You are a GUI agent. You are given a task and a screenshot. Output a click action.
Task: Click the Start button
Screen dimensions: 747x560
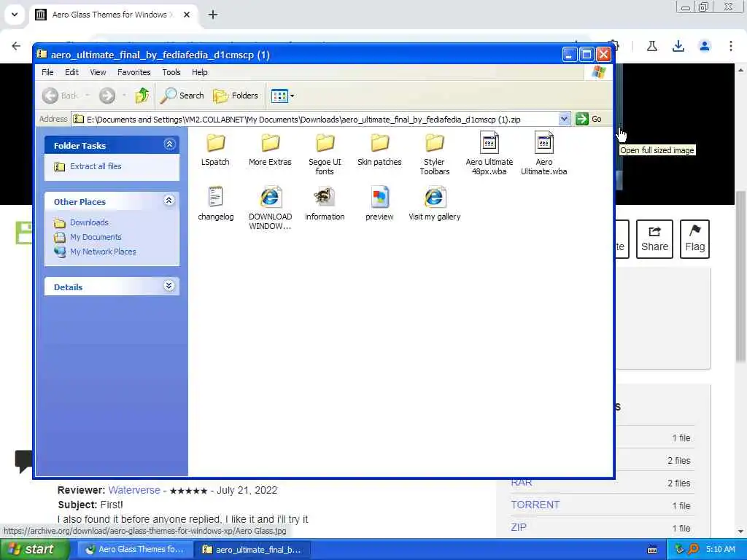pos(34,550)
